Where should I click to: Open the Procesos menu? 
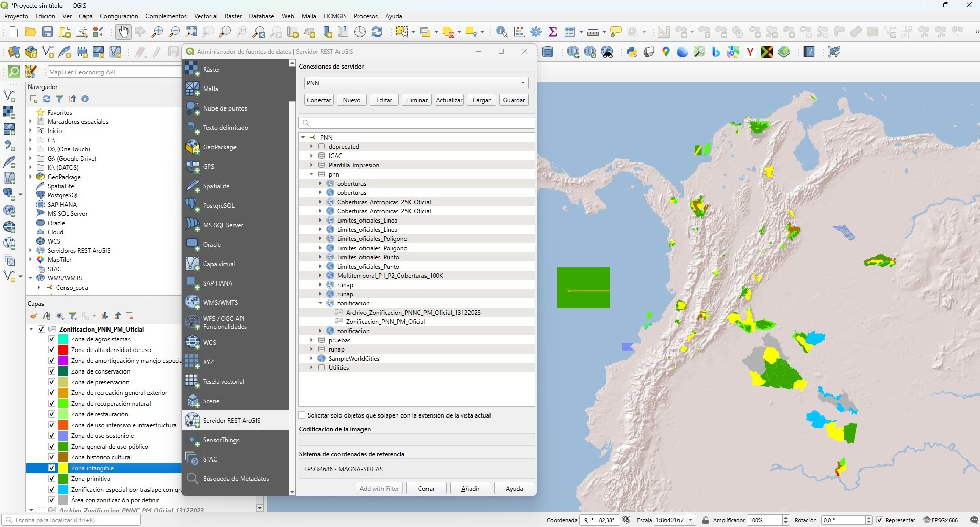(x=366, y=16)
